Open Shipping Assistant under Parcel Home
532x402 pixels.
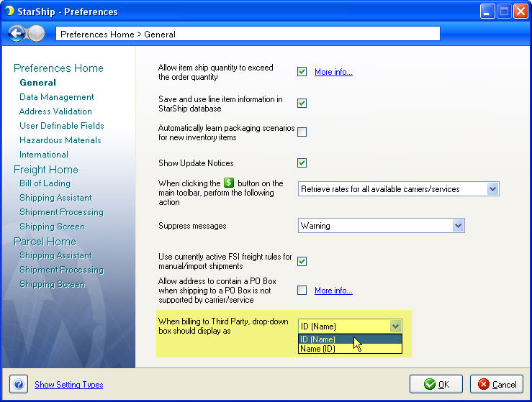tap(55, 255)
